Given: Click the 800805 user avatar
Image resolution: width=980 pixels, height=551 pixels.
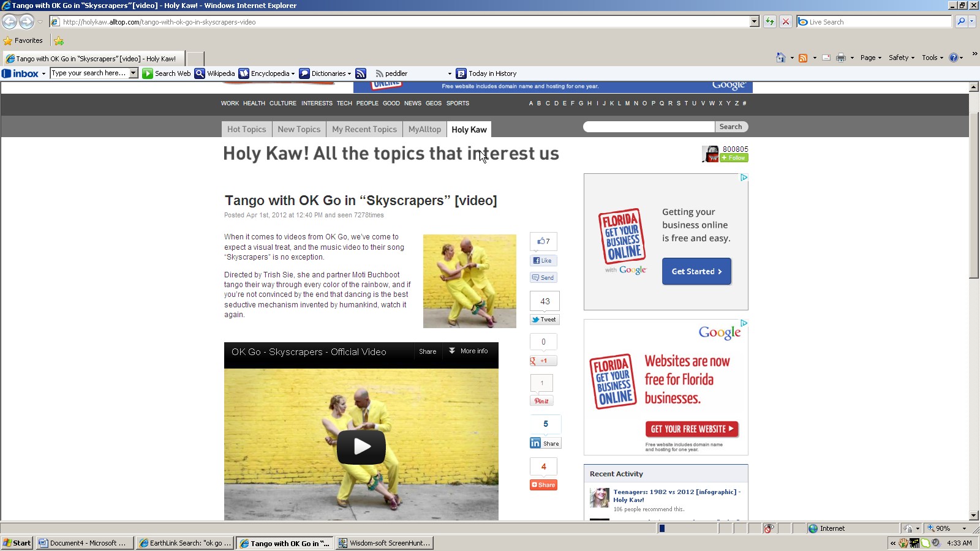Looking at the screenshot, I should (710, 154).
